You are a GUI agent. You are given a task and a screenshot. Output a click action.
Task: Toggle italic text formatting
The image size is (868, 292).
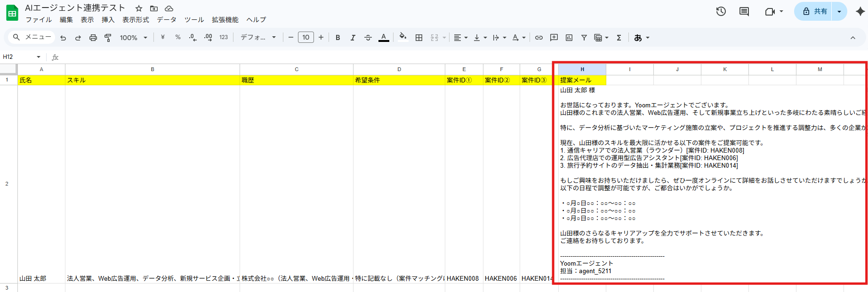coord(353,38)
